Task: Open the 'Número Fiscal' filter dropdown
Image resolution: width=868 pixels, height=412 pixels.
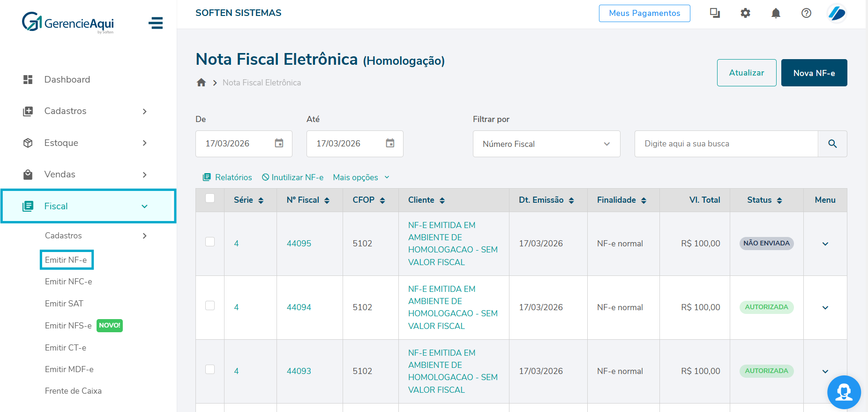Action: (x=546, y=144)
